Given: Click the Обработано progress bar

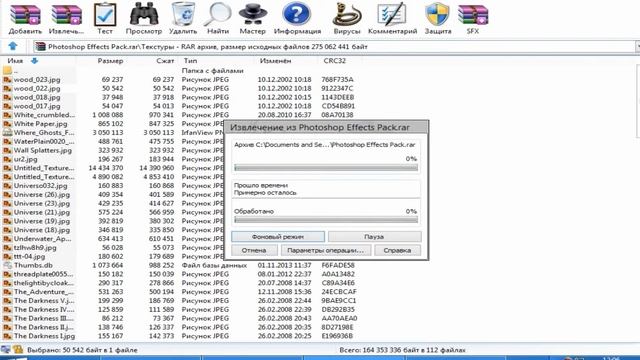Looking at the screenshot, I should 326,220.
